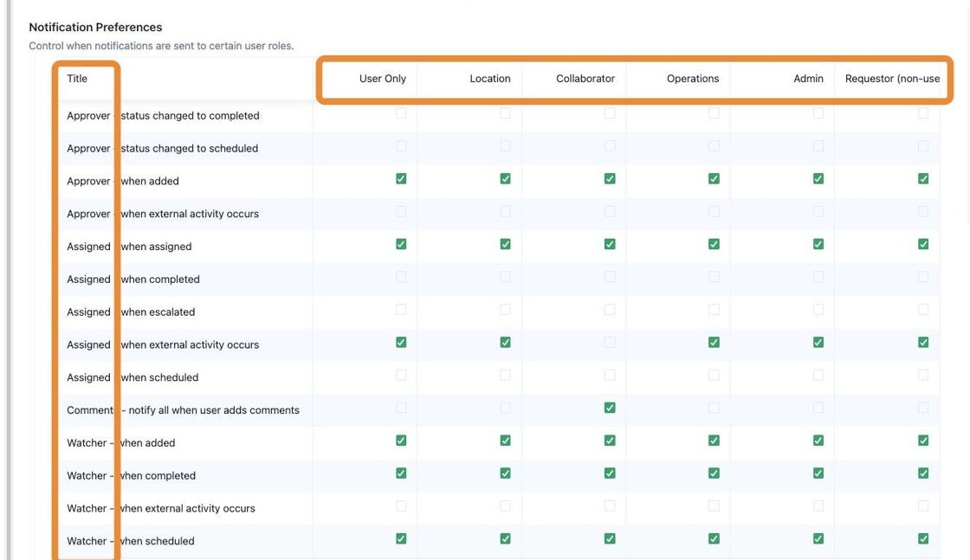
Task: Uncheck Admin for Approver when added
Action: pos(818,178)
